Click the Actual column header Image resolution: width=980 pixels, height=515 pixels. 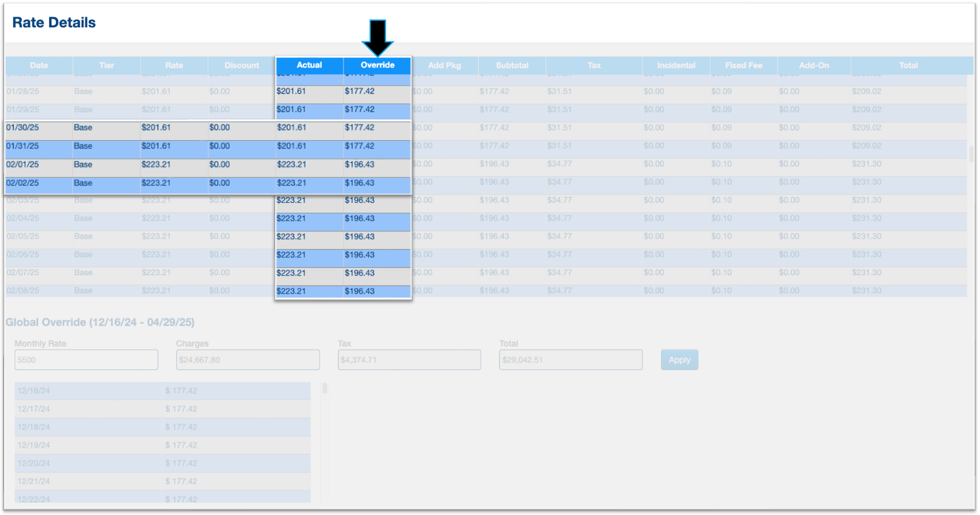(x=309, y=65)
